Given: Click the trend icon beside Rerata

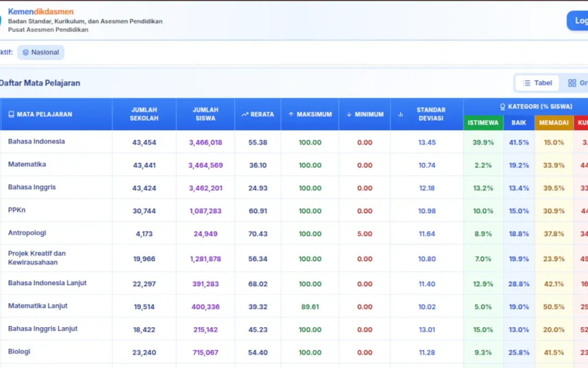Looking at the screenshot, I should tap(245, 114).
